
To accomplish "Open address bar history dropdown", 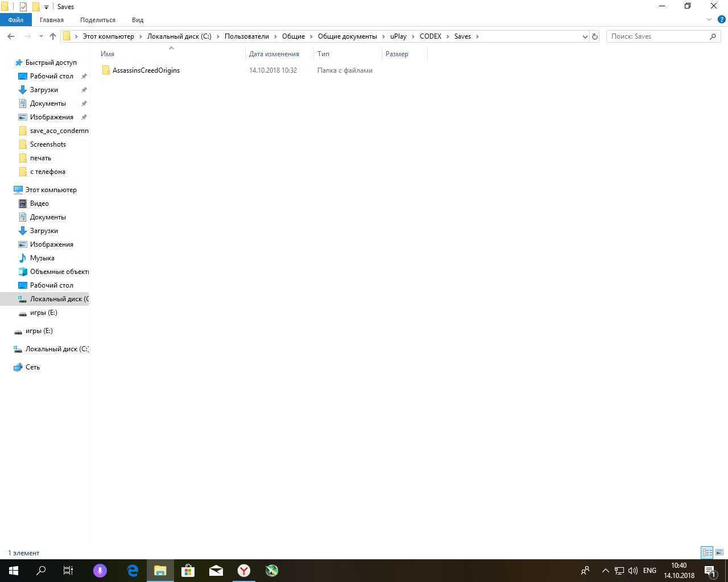I will (x=585, y=36).
